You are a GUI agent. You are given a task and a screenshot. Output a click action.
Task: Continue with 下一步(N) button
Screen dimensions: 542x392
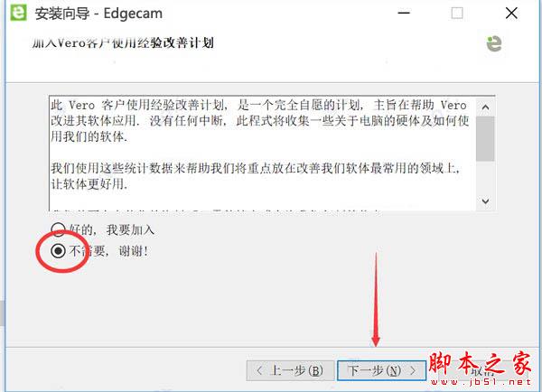pos(381,370)
